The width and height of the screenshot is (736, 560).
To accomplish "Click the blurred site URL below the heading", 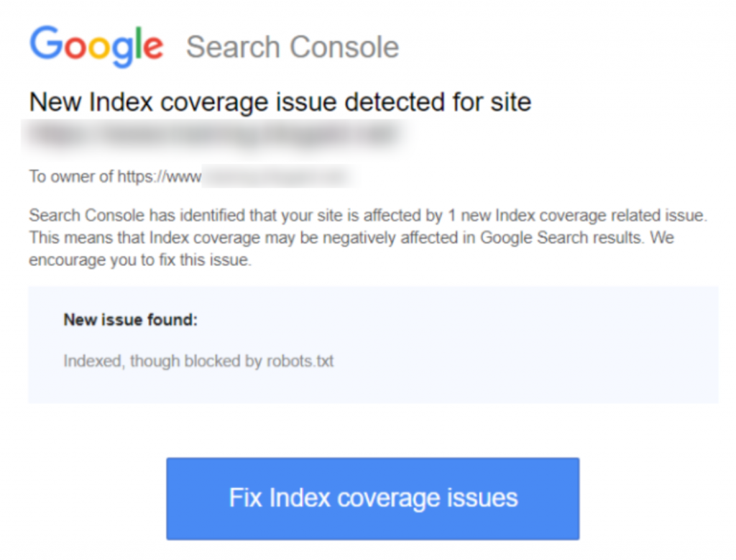I will pos(213,135).
